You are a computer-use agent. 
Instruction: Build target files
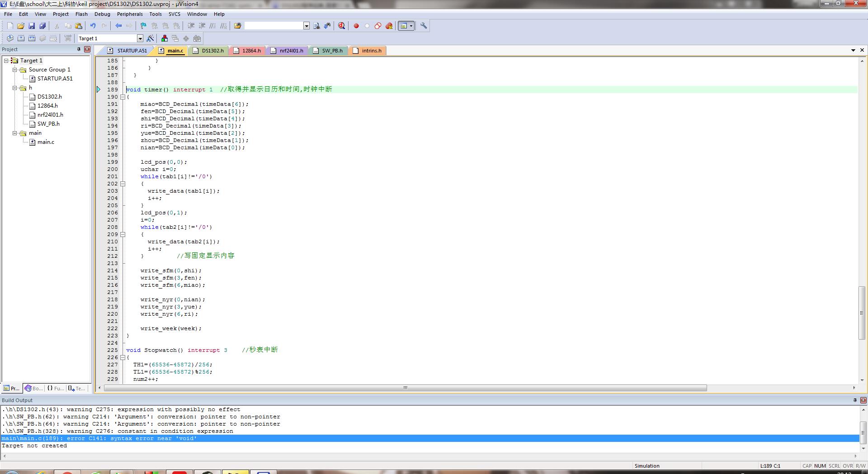coord(21,38)
